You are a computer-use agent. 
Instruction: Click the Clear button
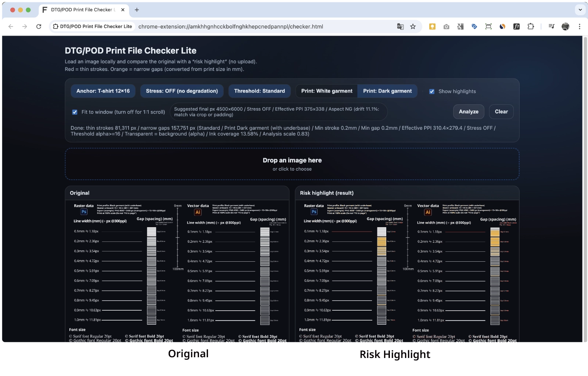(x=501, y=112)
